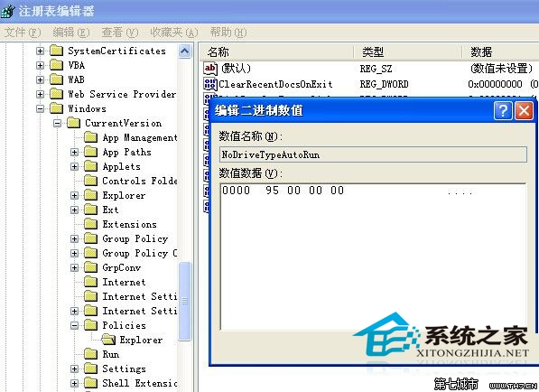This screenshot has width=539, height=392.
Task: Select the Policies folder icon
Action: pos(91,325)
